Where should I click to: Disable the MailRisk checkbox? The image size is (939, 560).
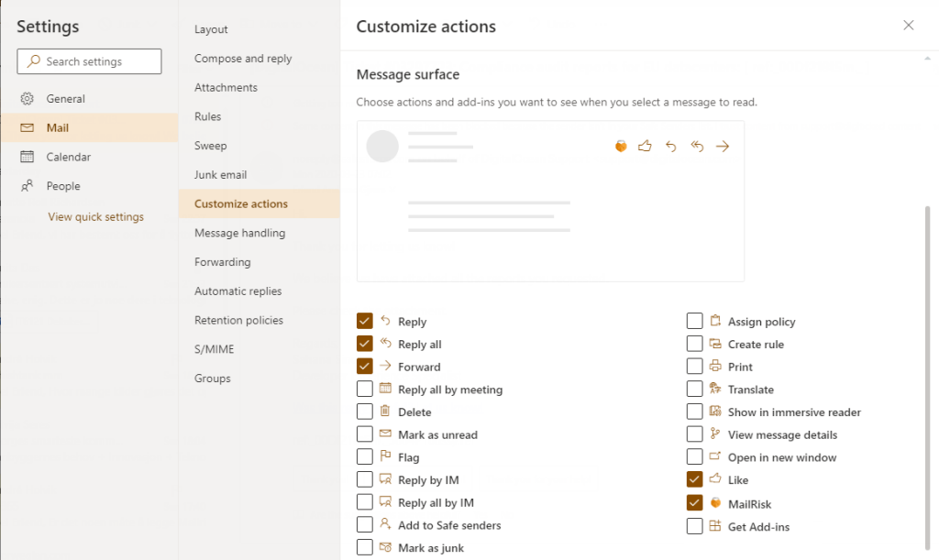694,503
